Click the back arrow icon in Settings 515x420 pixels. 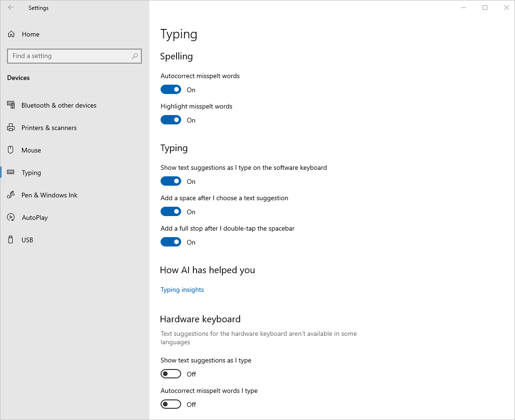[11, 7]
